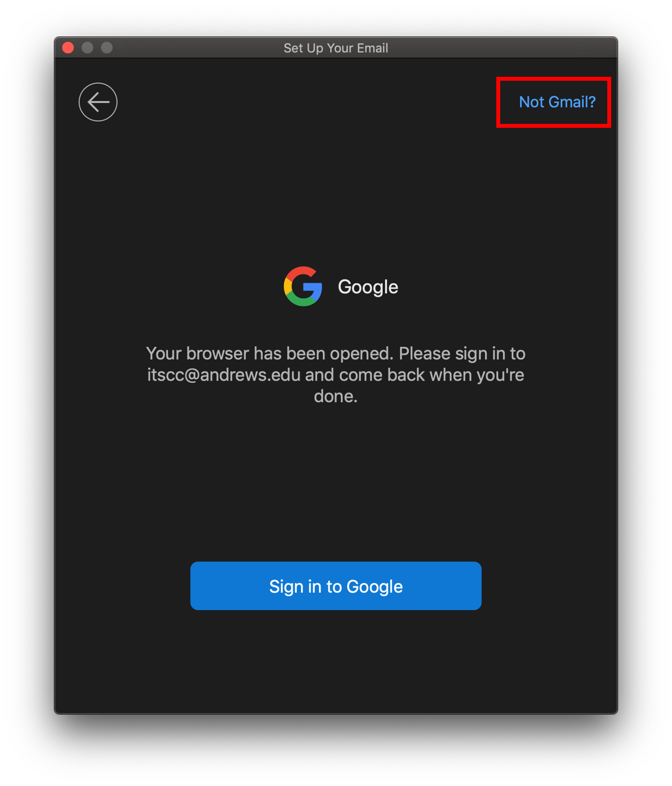Click the Google wordmark beside the logo

[368, 287]
